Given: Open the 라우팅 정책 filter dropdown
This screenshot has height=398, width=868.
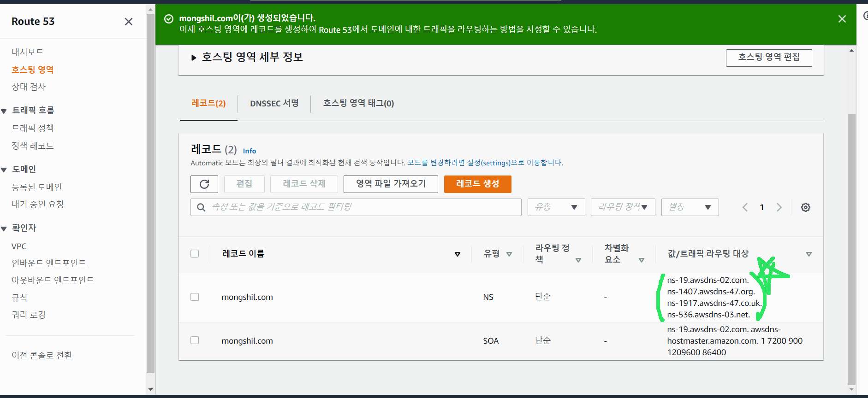Looking at the screenshot, I should (x=623, y=207).
